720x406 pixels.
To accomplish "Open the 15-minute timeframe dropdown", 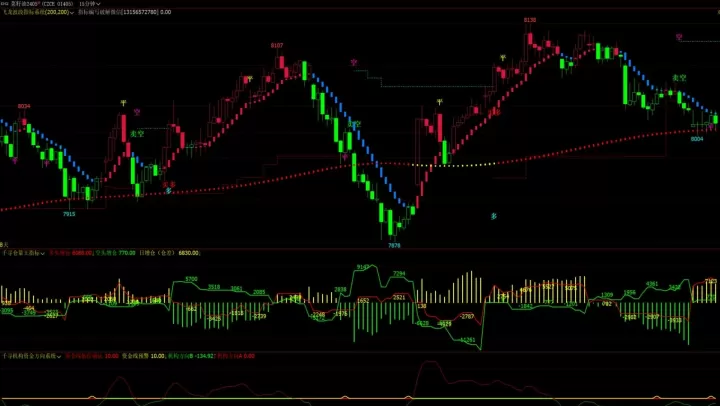I will [x=90, y=4].
